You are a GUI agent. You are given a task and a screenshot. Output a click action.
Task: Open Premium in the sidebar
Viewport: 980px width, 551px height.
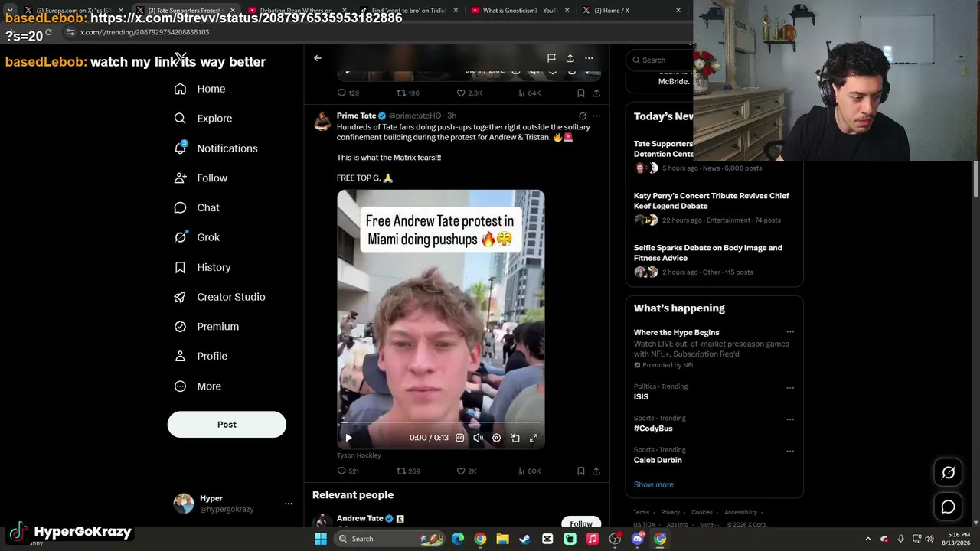point(207,327)
